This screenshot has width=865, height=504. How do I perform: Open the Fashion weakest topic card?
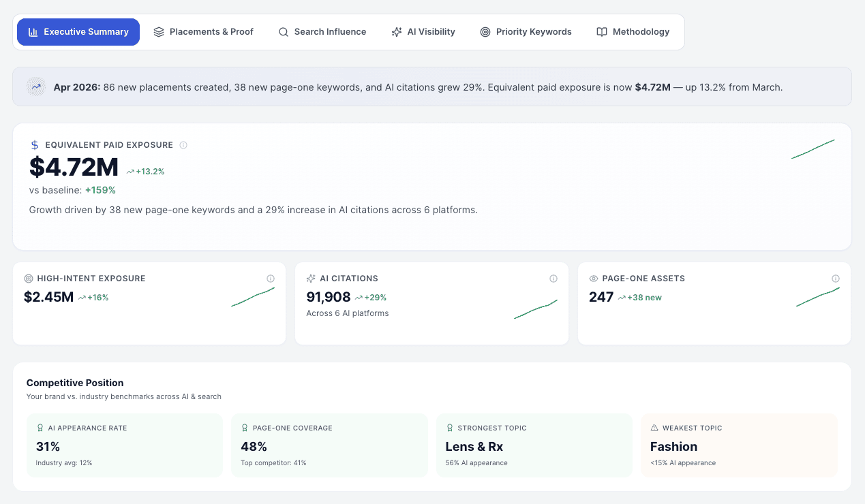[739, 445]
